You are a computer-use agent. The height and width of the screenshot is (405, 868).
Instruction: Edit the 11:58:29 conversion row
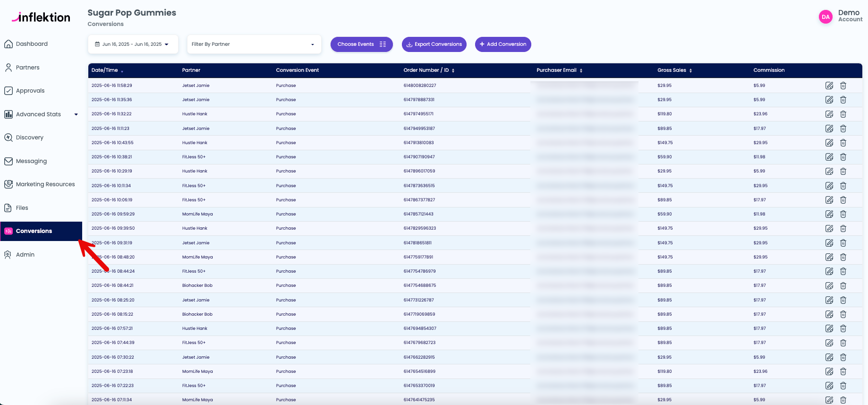(829, 86)
